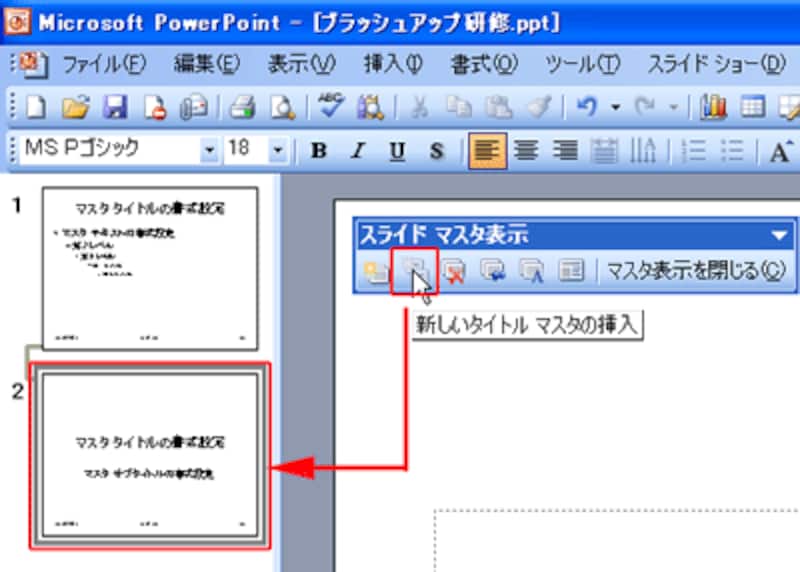Click the New document icon
Screen dimensions: 800x572
click(x=36, y=107)
